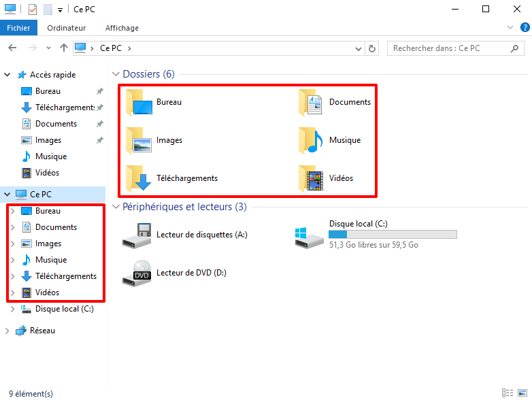Open the Bureau folder in Dossiers section
Screen dimensions: 532x400
153,102
